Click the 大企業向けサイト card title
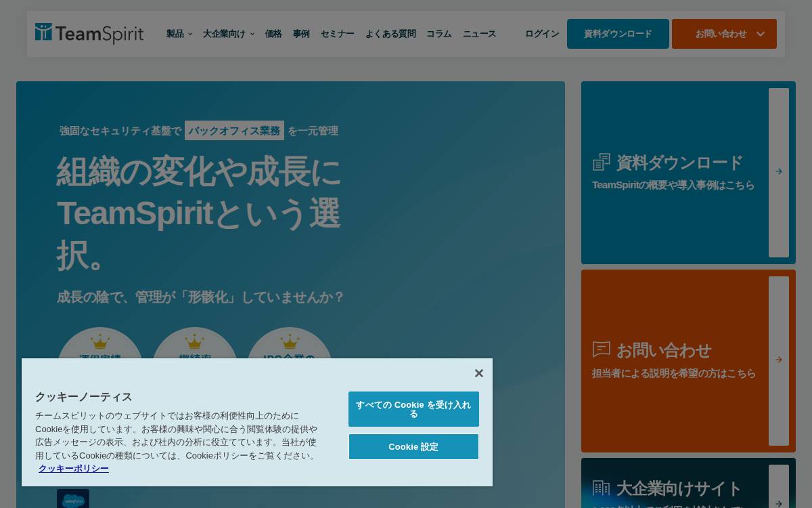 679,488
